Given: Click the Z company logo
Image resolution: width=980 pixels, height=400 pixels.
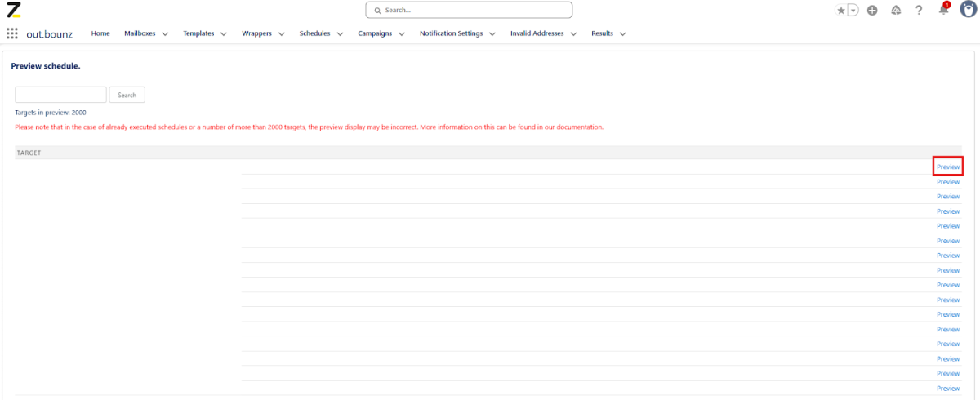Looking at the screenshot, I should (x=13, y=10).
